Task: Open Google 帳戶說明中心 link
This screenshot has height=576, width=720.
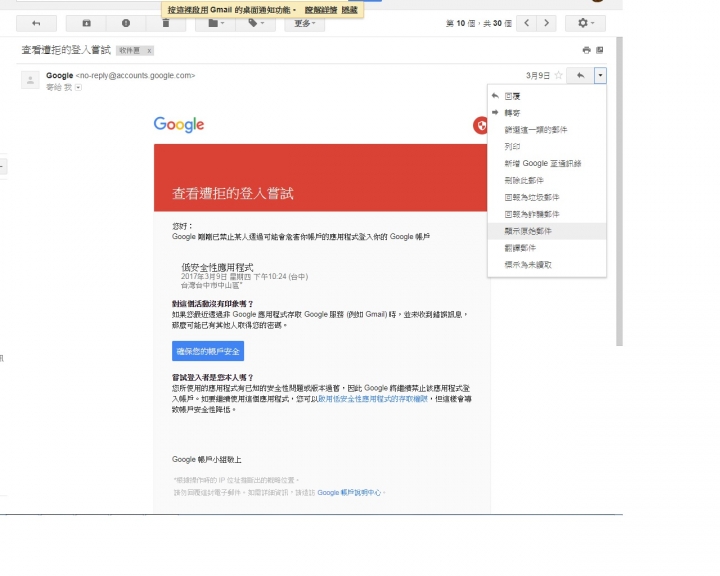Action: [x=349, y=493]
